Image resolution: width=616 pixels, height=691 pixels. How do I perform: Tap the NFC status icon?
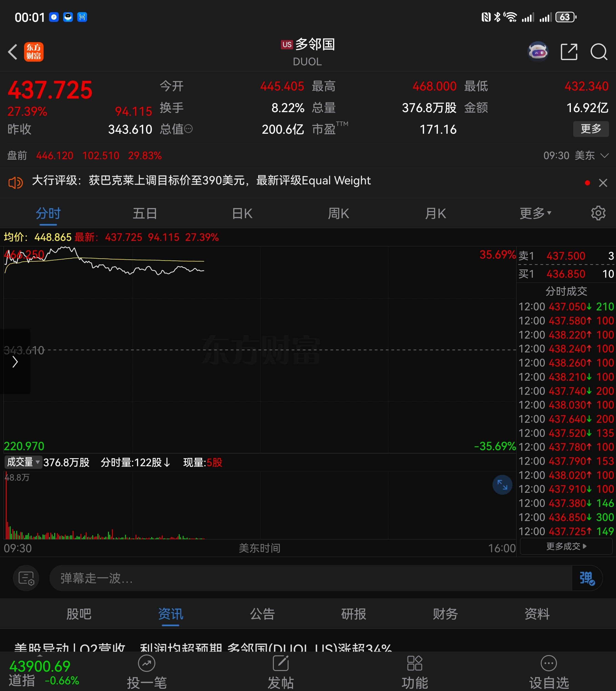486,17
